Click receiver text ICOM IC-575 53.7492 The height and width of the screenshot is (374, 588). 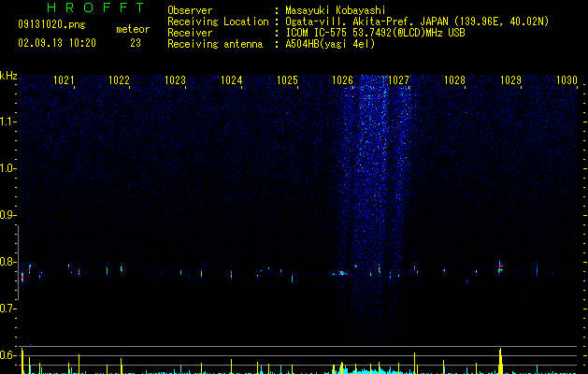(375, 33)
